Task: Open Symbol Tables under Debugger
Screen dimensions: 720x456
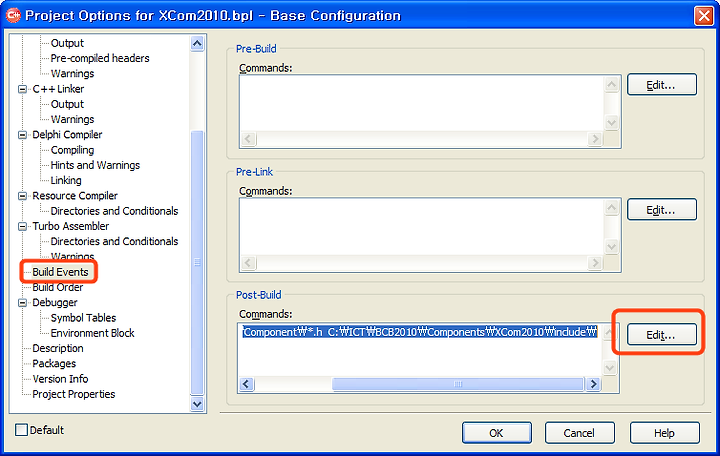Action: (x=83, y=318)
